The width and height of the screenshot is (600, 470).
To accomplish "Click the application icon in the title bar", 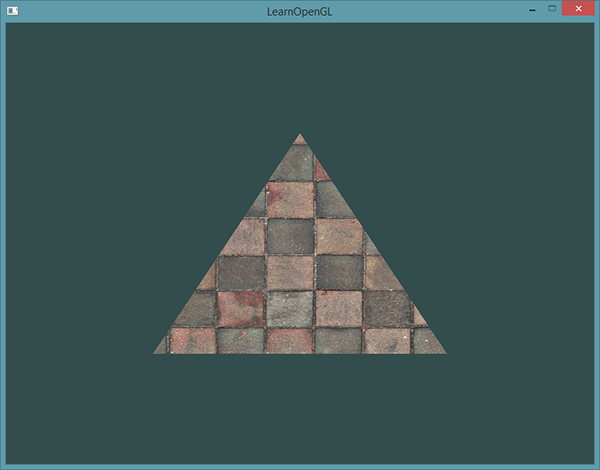I will pyautogui.click(x=13, y=10).
